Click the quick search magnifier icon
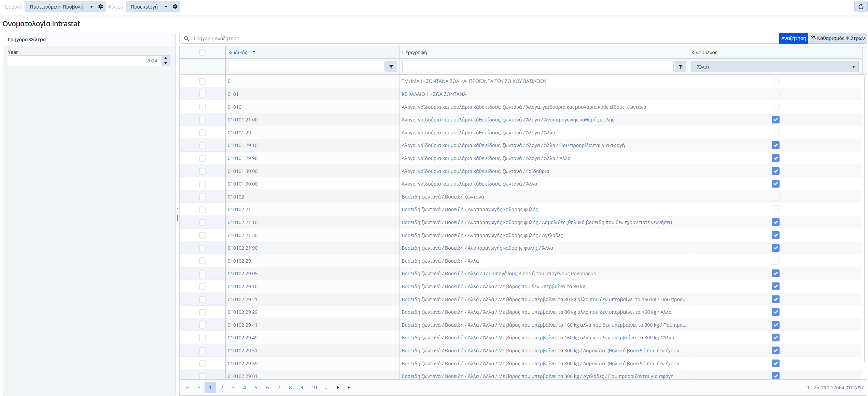 coord(186,39)
